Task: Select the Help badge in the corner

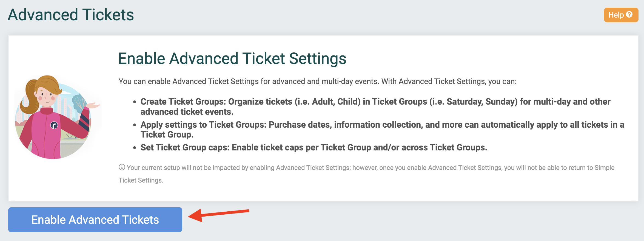Action: pos(621,14)
